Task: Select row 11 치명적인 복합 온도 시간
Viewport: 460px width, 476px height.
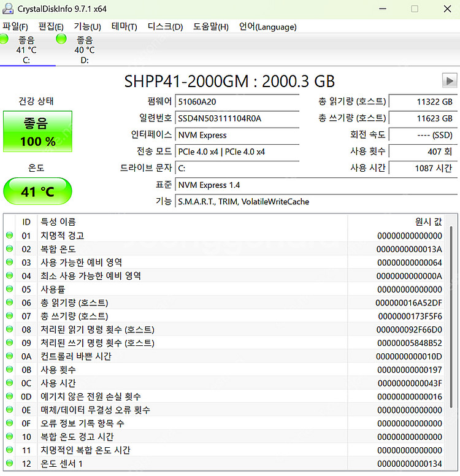Action: click(224, 450)
